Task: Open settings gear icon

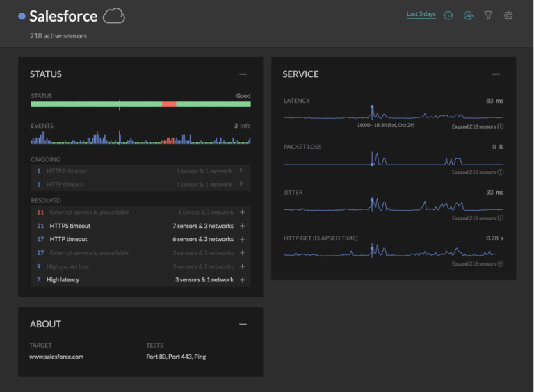Action: click(x=508, y=15)
